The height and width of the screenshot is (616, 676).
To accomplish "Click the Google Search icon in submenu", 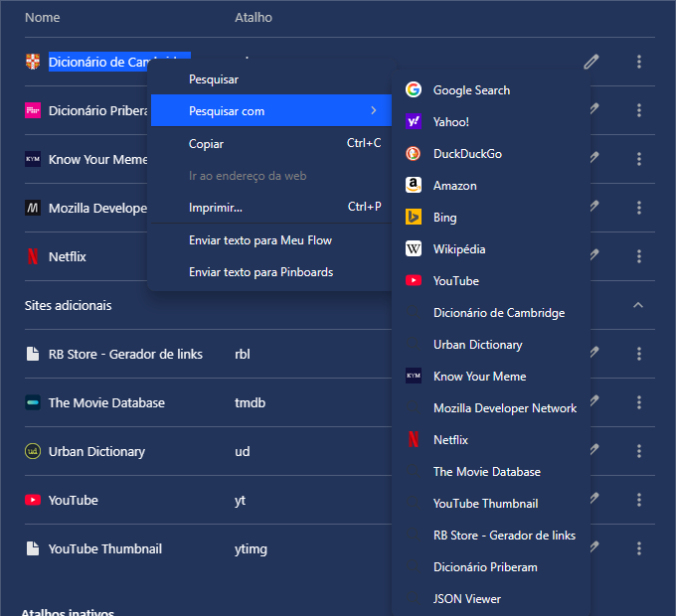I will pos(413,89).
